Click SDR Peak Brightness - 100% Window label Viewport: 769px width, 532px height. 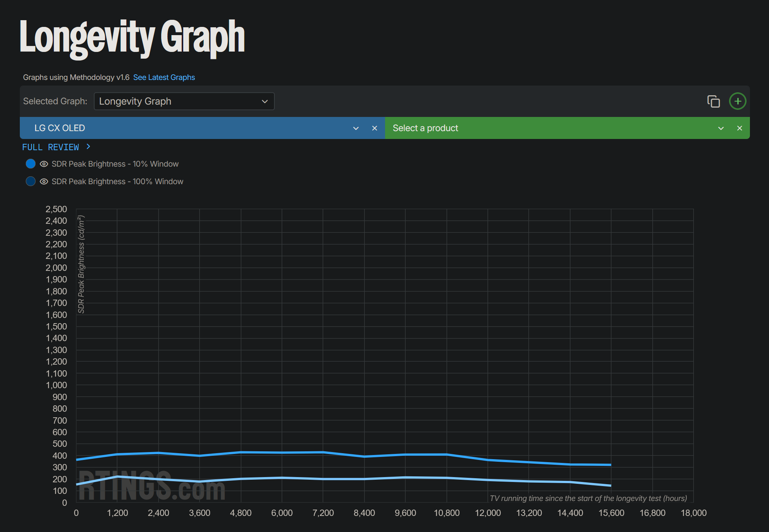pyautogui.click(x=117, y=182)
